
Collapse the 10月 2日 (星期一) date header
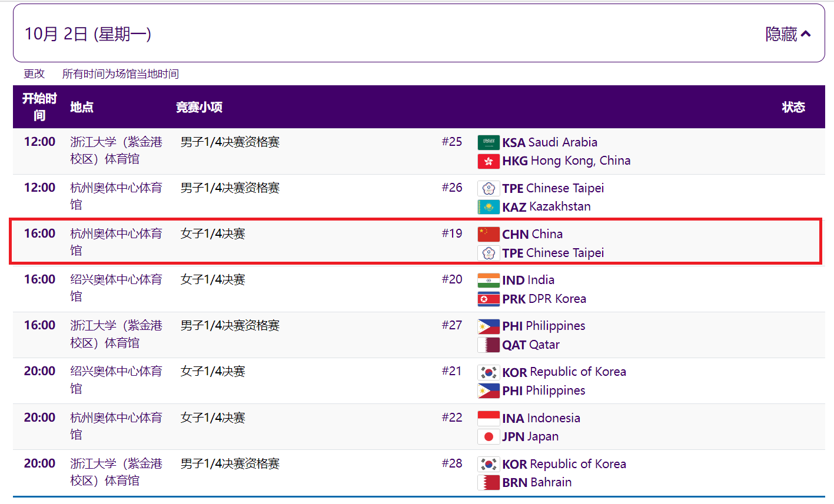coord(88,34)
